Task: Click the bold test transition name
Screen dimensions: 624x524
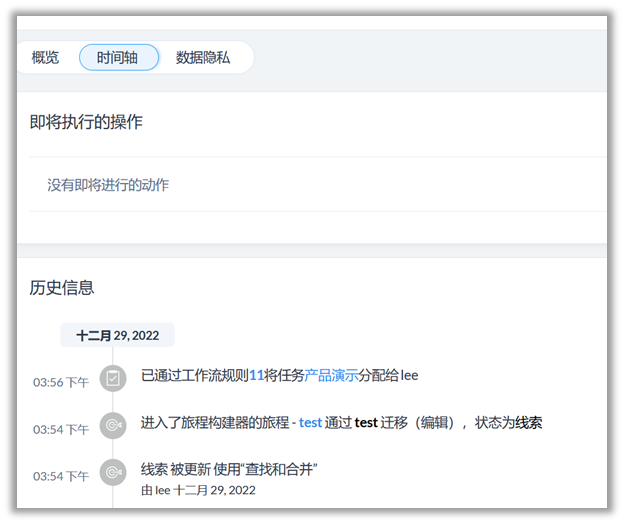Action: (x=366, y=423)
